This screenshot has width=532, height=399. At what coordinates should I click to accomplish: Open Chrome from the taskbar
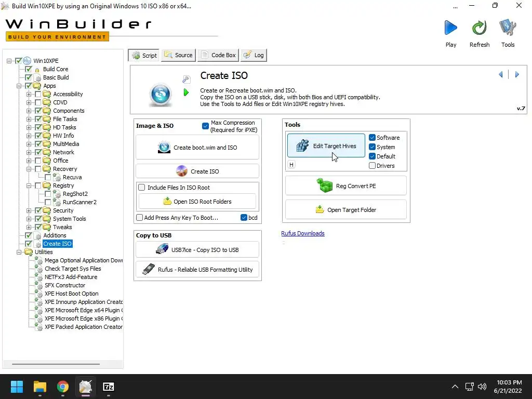[63, 387]
